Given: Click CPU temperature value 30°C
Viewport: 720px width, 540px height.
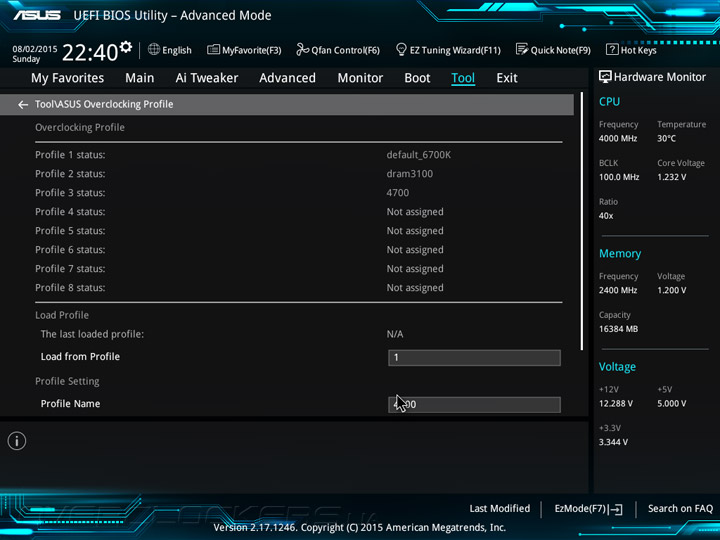Looking at the screenshot, I should tap(666, 138).
